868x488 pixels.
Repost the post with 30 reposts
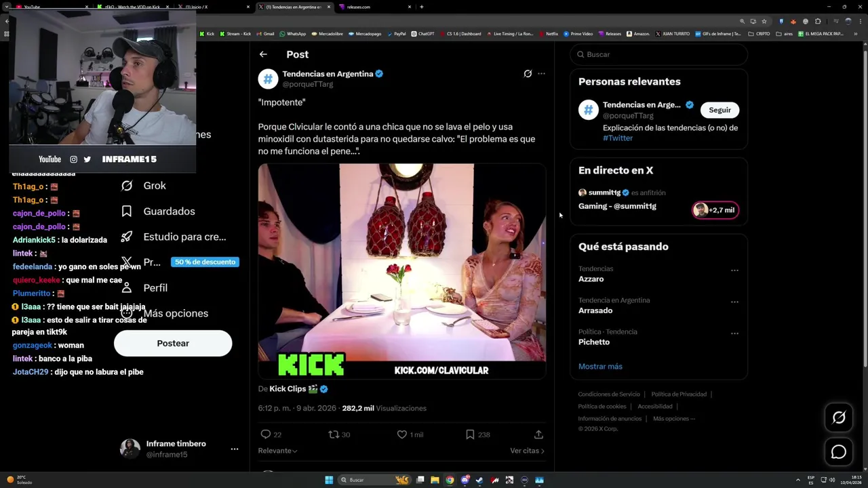tap(339, 434)
